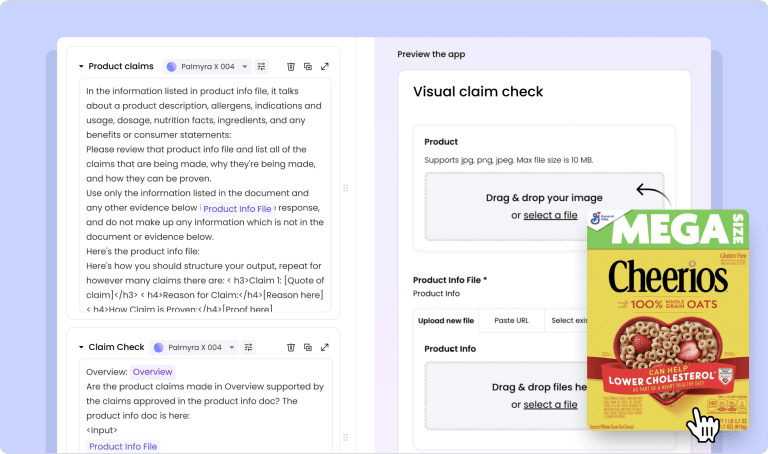Click the Product claims prompt text area

(x=205, y=195)
